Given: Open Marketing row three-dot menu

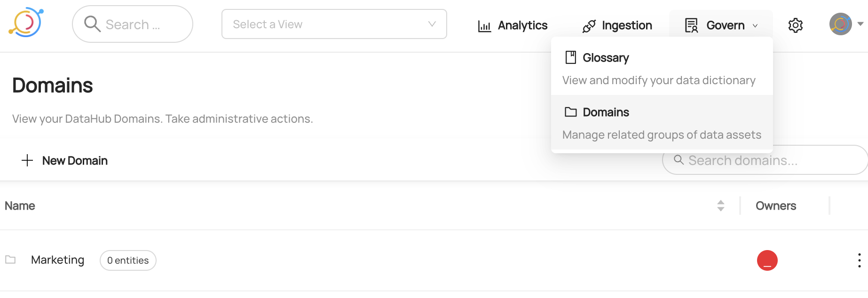Looking at the screenshot, I should point(859,260).
